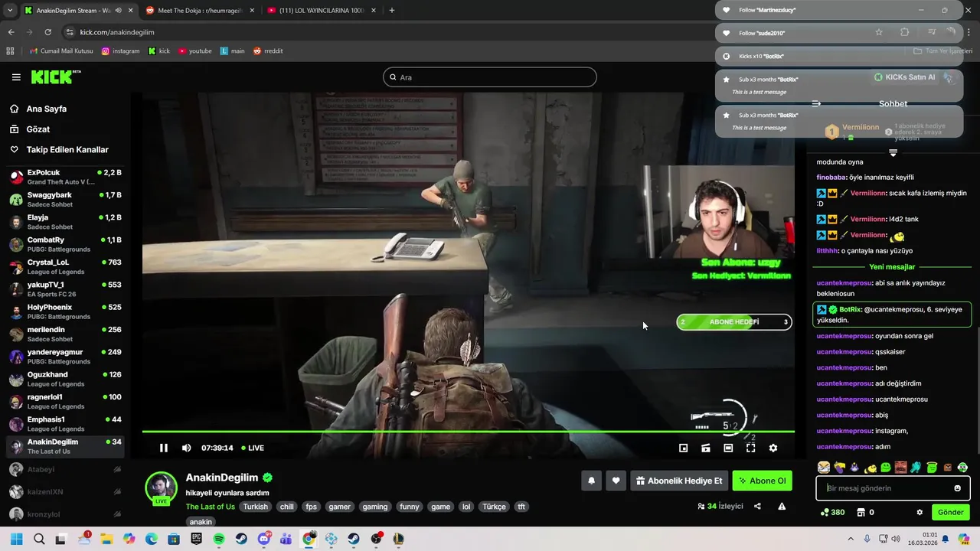Screen dimensions: 980x551
Task: Expand the Kick hamburger sidebar menu
Action: (16, 77)
